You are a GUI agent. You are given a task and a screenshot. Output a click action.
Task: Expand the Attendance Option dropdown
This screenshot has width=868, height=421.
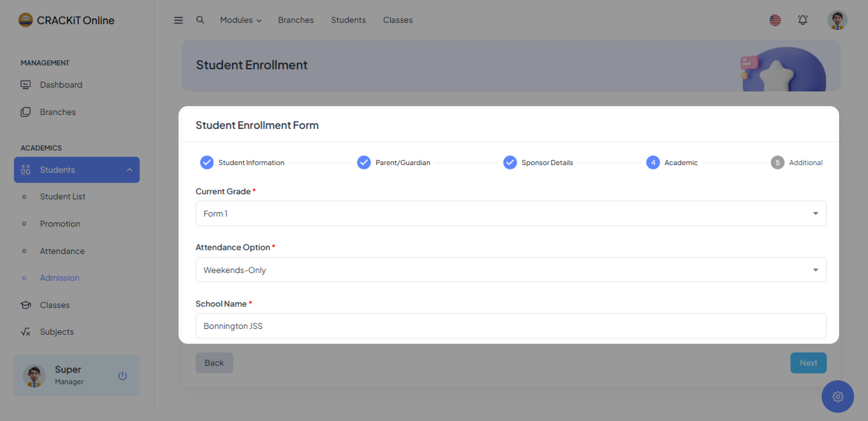point(510,270)
